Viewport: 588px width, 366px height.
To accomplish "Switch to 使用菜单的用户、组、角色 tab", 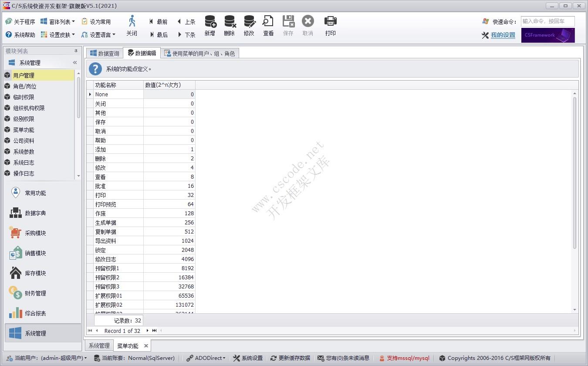I will point(199,54).
